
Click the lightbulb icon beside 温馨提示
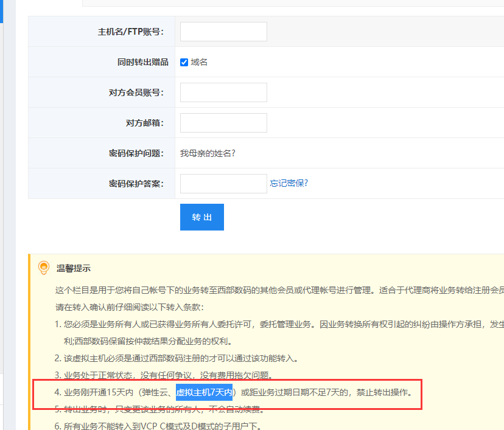tap(43, 268)
